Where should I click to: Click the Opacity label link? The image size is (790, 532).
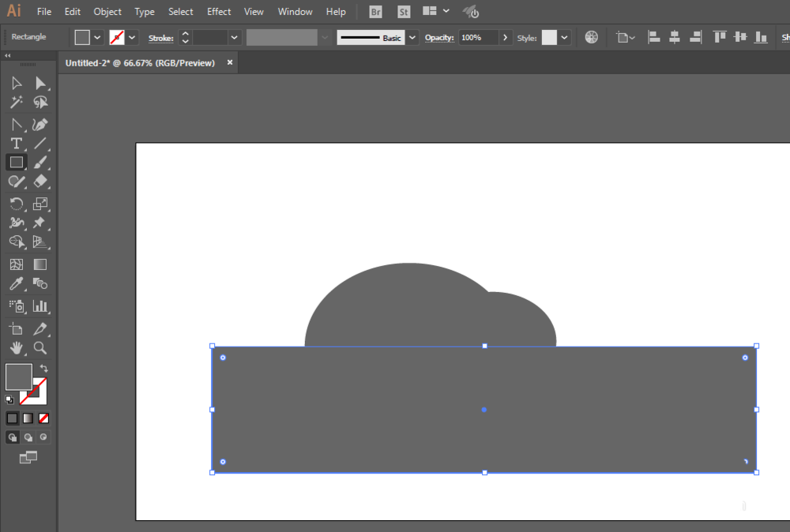click(x=438, y=38)
